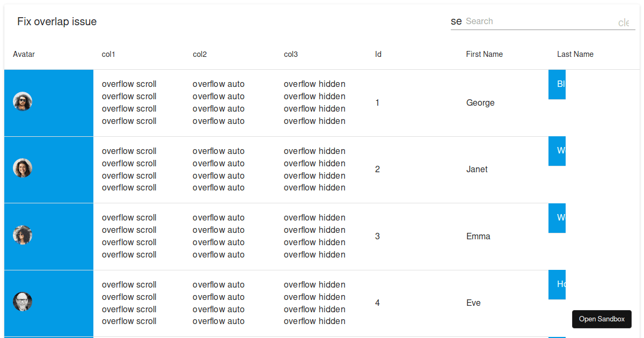Click George's avatar photo in the first row

click(23, 101)
